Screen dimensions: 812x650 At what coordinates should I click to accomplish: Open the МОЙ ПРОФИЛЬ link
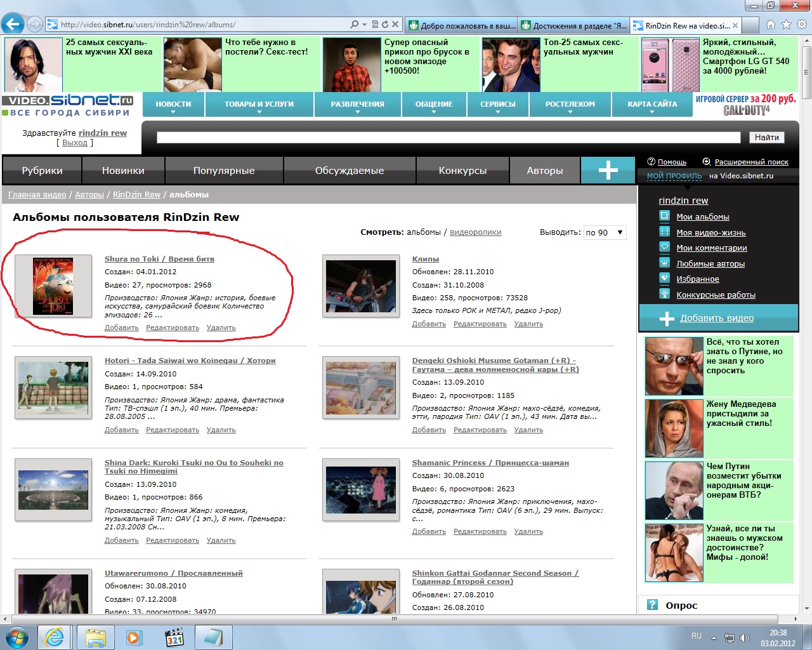coord(674,176)
